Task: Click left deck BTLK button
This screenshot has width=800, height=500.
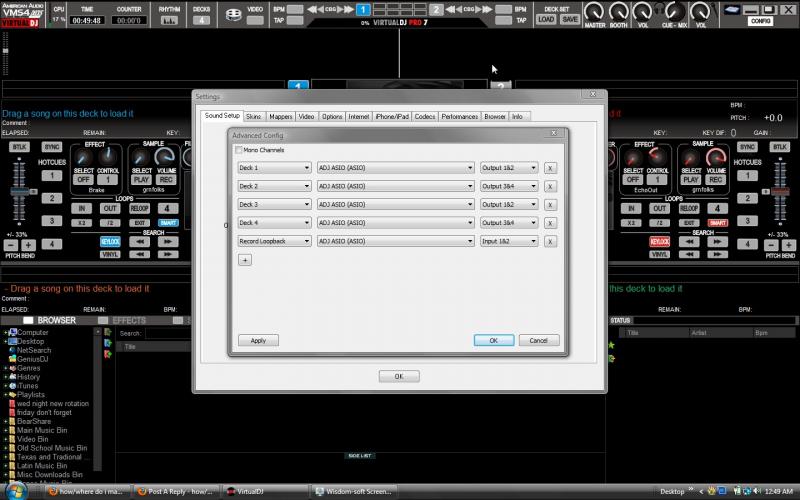Action: pos(19,147)
